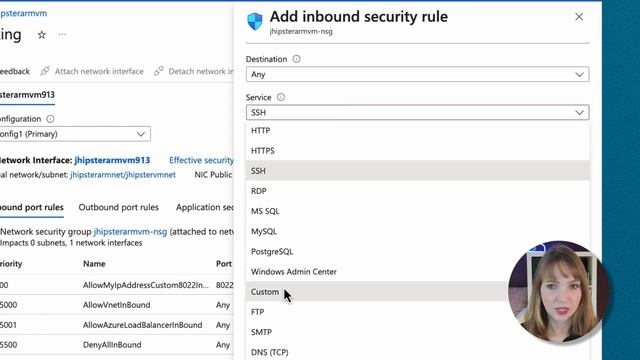Choose RDP from the service list
640x360 pixels.
coord(417,191)
